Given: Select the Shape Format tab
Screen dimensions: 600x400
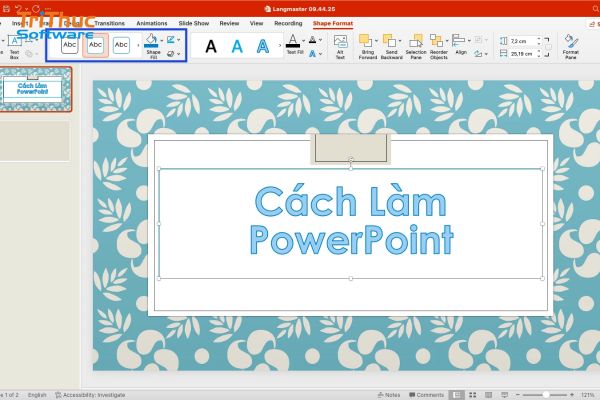Looking at the screenshot, I should coord(333,23).
